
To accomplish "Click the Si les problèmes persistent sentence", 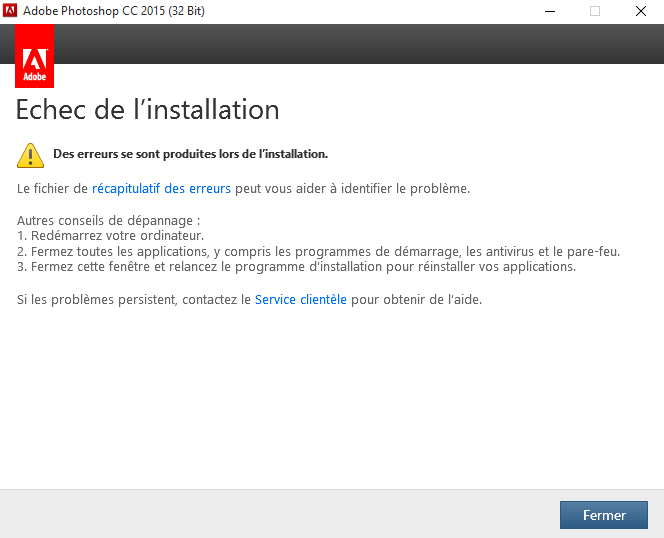I will (x=249, y=300).
